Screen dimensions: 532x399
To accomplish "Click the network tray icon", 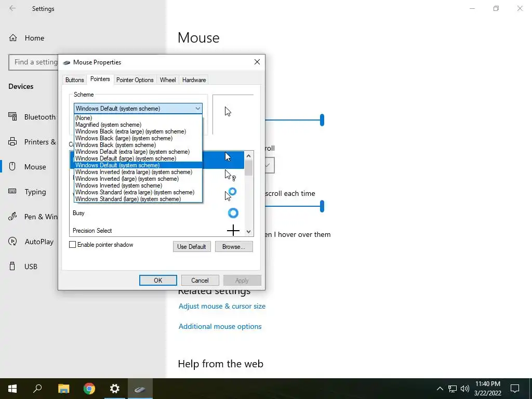I will click(x=453, y=389).
